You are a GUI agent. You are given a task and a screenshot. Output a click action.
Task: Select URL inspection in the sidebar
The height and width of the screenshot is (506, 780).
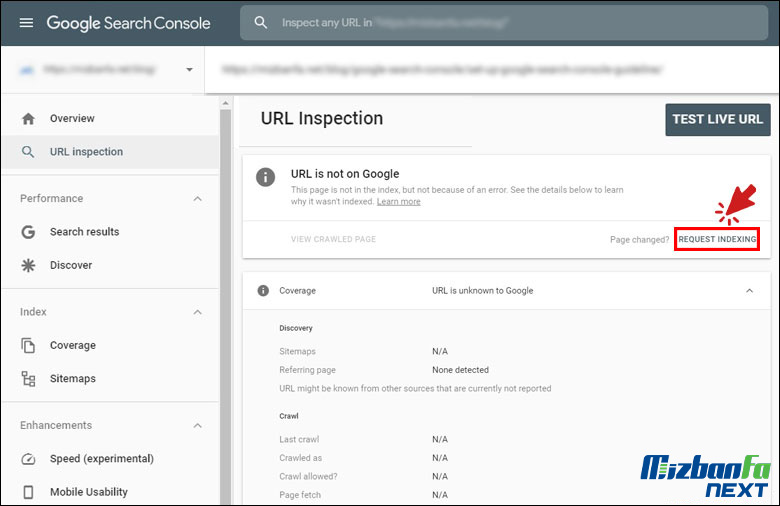coord(110,152)
